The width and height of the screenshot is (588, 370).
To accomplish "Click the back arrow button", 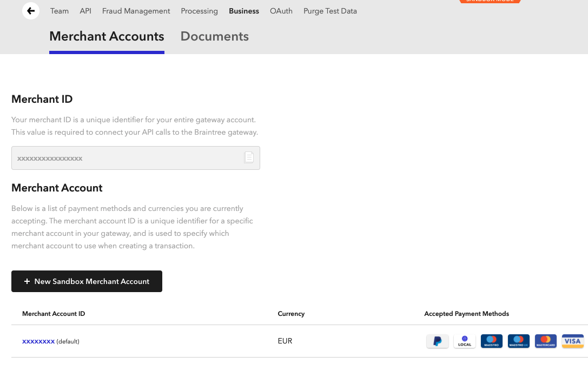I will pyautogui.click(x=31, y=11).
